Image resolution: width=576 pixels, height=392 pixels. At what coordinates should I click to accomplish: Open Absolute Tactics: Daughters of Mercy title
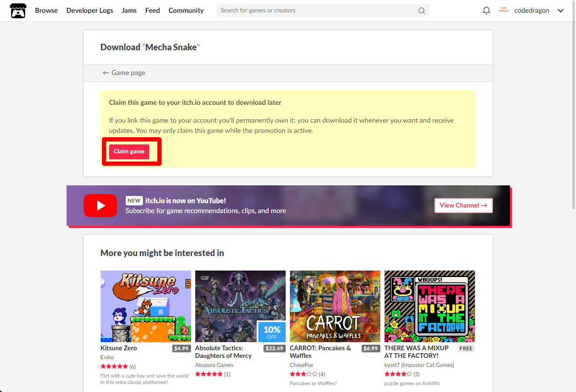tap(223, 352)
